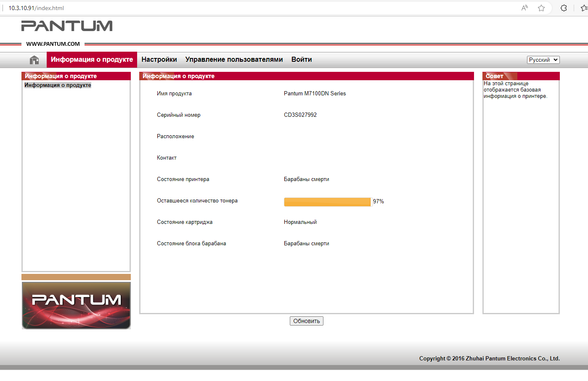Click the Состояние принтера label
Screen dimensions: 588x381
pos(183,179)
